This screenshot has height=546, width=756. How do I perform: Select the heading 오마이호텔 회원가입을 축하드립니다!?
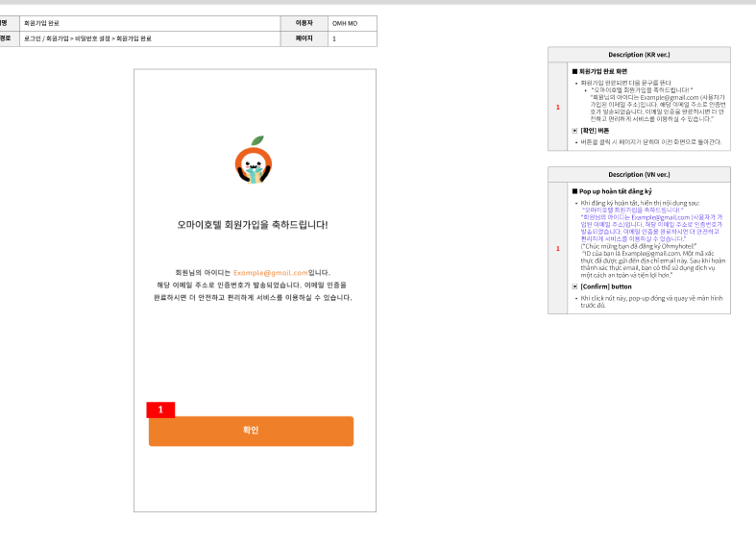253,225
